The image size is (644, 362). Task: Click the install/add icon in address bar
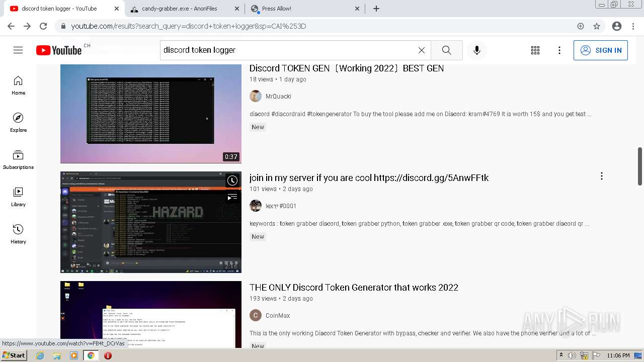point(581,26)
